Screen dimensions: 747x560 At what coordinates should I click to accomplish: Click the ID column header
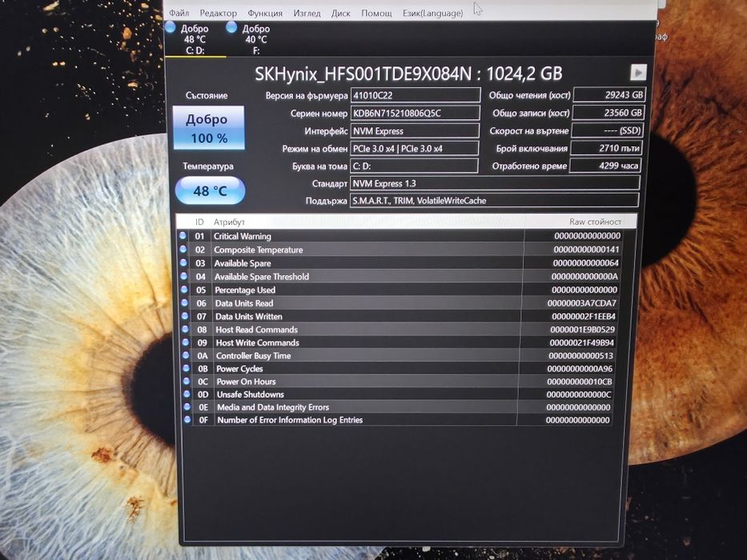point(199,222)
